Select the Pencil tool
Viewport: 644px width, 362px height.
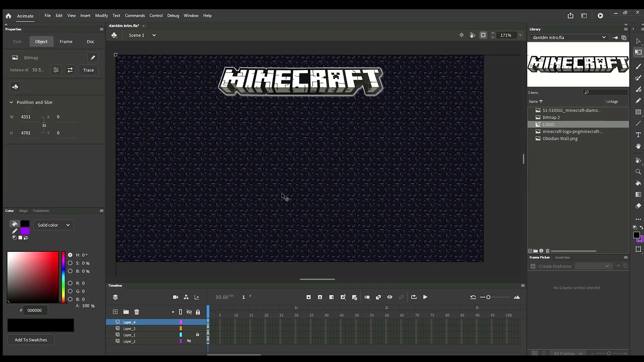pos(638,100)
